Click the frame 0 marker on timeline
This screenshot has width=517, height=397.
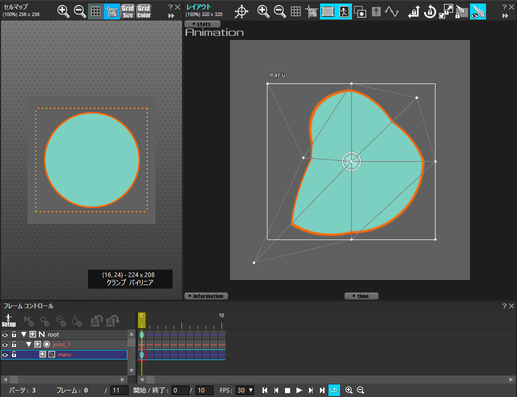tap(141, 320)
